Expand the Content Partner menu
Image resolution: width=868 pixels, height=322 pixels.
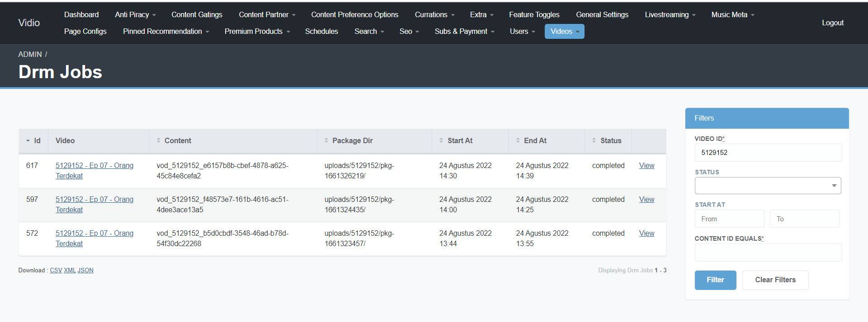[267, 14]
